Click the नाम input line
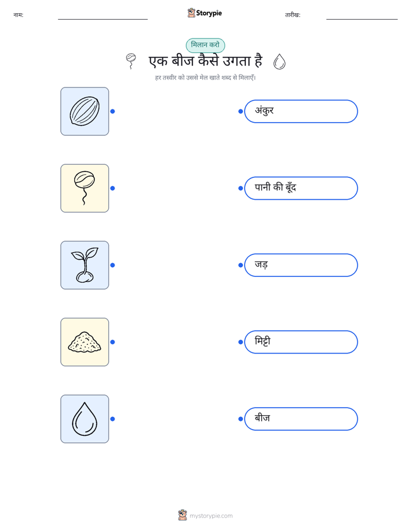The width and height of the screenshot is (411, 532). tap(102, 16)
